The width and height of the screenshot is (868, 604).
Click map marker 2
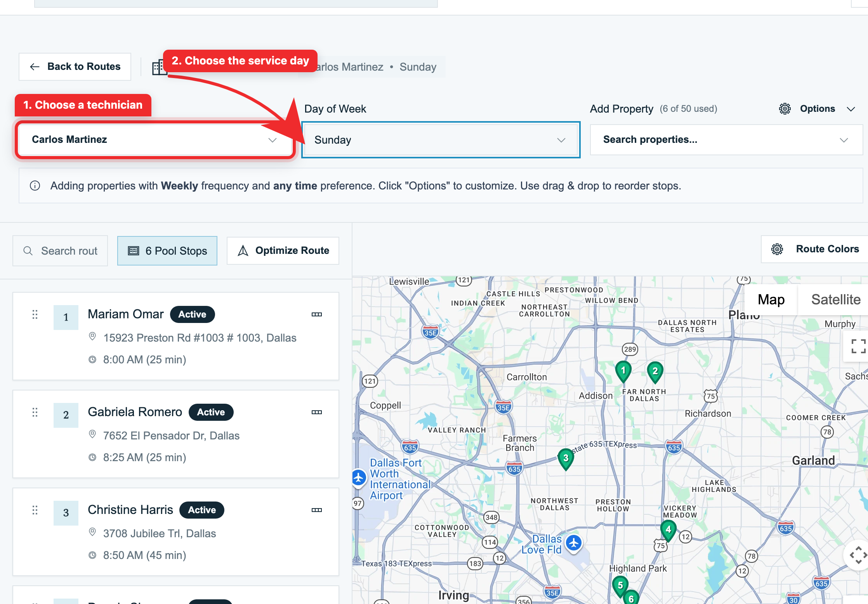click(655, 372)
